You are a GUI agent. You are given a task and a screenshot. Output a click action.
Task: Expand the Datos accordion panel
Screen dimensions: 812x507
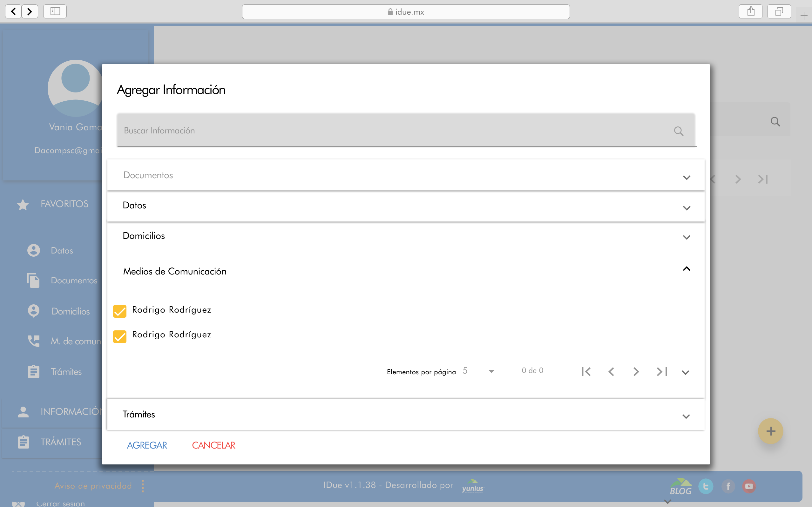pos(406,206)
